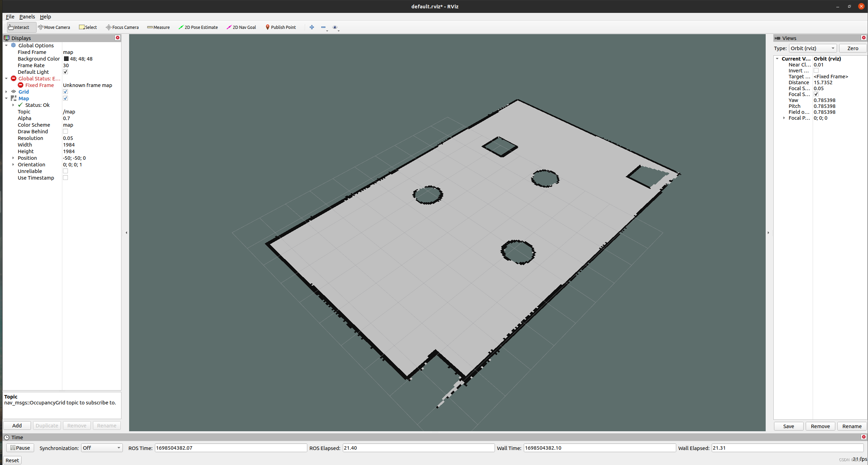Click the plus add-tool icon in toolbar

click(312, 27)
